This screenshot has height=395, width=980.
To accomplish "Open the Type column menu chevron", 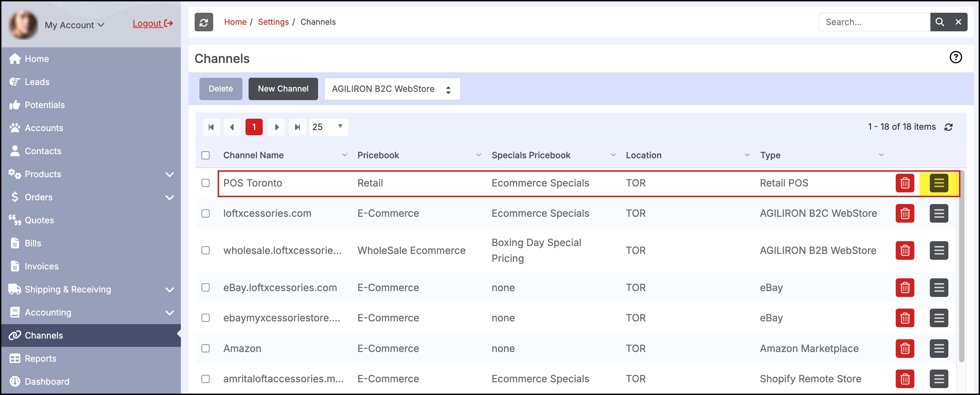I will point(881,155).
